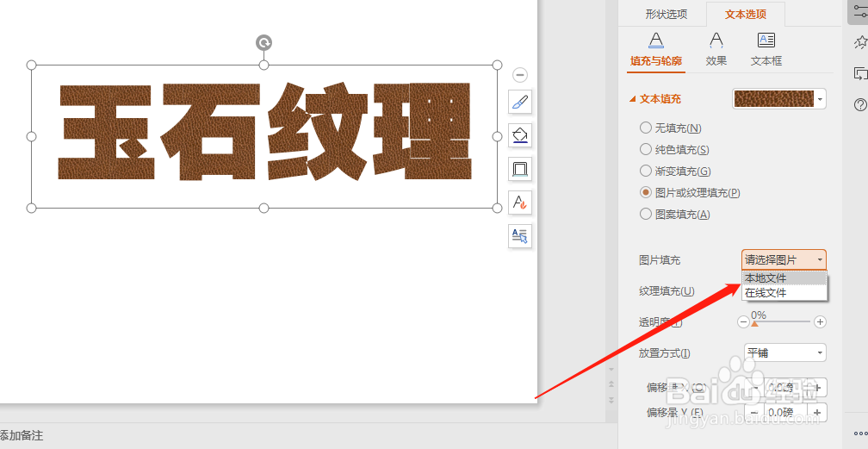The height and width of the screenshot is (449, 868).
Task: Decrease transparency with the minus button
Action: pos(743,322)
